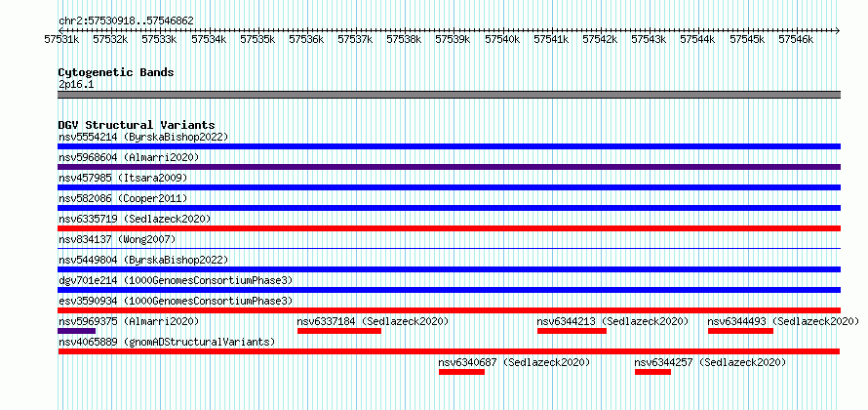Select dgv701e214 (1000GenomesConsortiumPhase3) label
The width and height of the screenshot is (868, 410).
point(176,280)
